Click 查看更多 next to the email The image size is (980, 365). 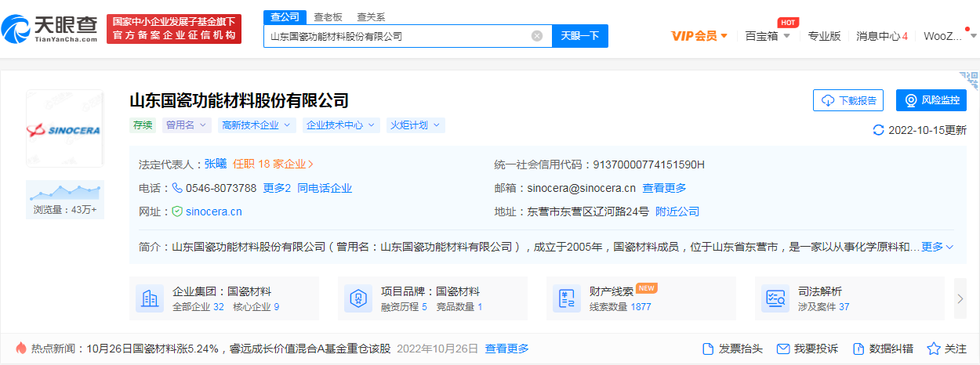click(x=664, y=188)
